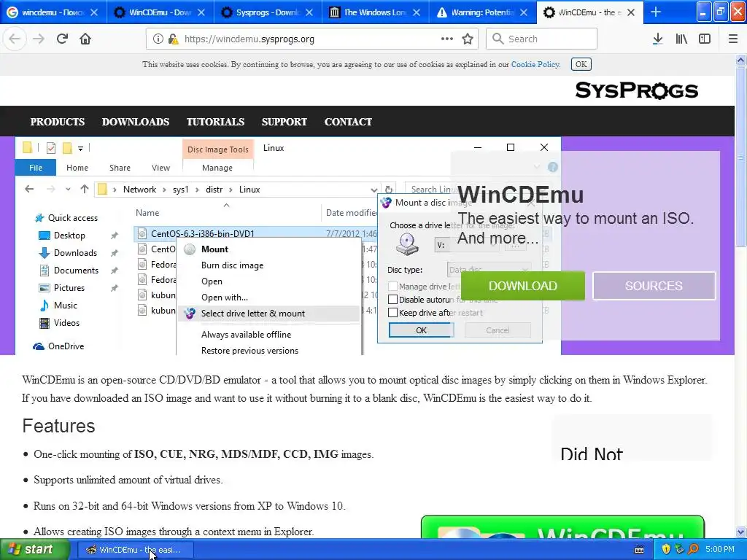Open the TUTORIALS menu item
Image resolution: width=747 pixels, height=560 pixels.
[215, 122]
